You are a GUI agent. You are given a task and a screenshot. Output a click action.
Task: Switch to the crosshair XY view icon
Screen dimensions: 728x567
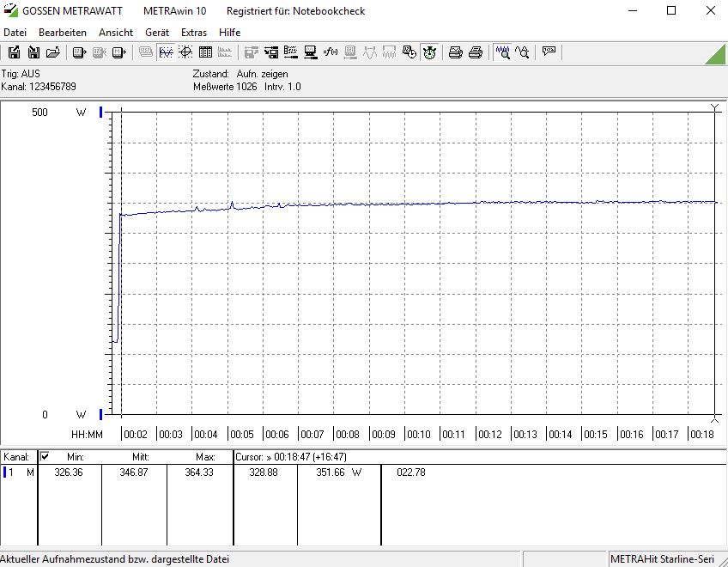pos(185,52)
